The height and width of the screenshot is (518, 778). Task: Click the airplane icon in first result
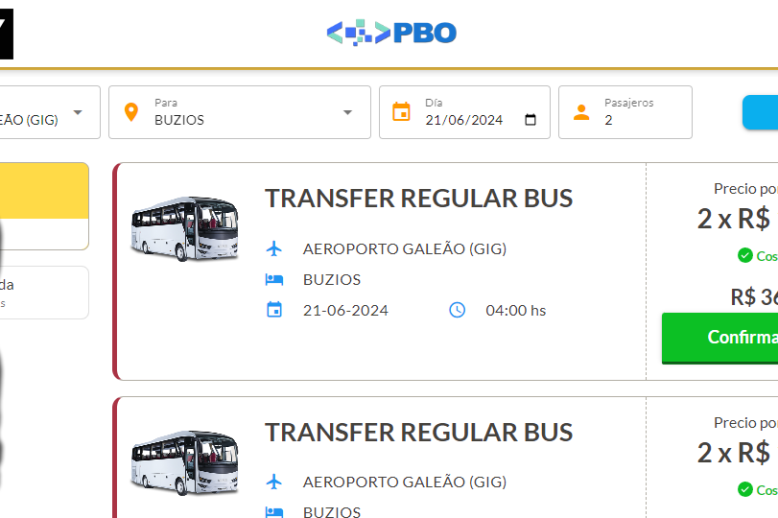point(274,248)
